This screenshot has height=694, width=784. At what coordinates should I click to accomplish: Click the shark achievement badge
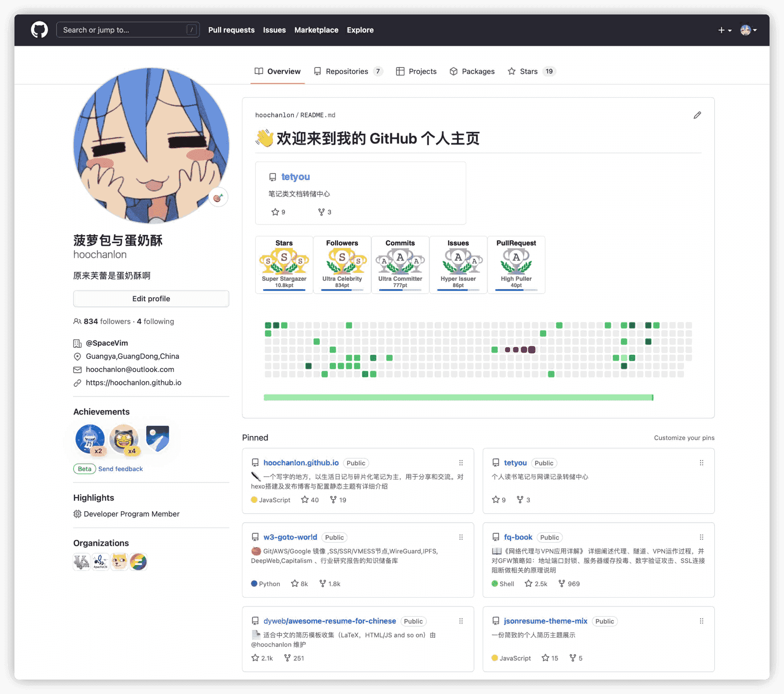pos(90,439)
